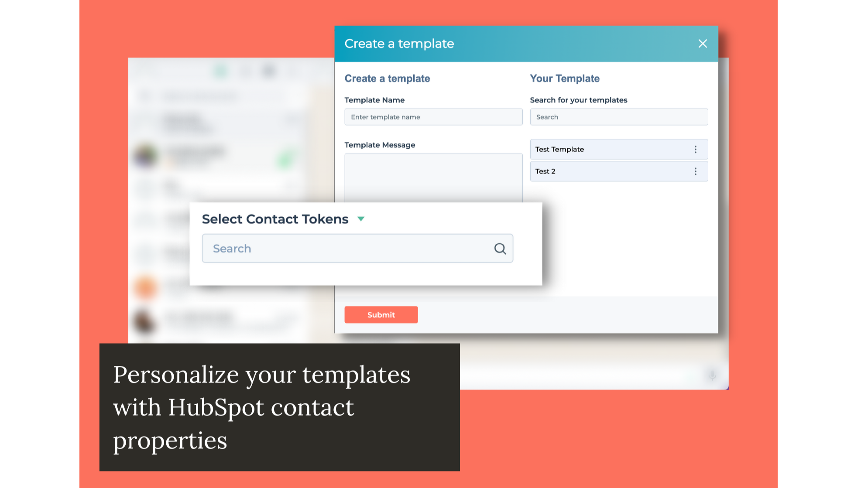Search for an existing template by name
This screenshot has height=488, width=868.
(619, 117)
